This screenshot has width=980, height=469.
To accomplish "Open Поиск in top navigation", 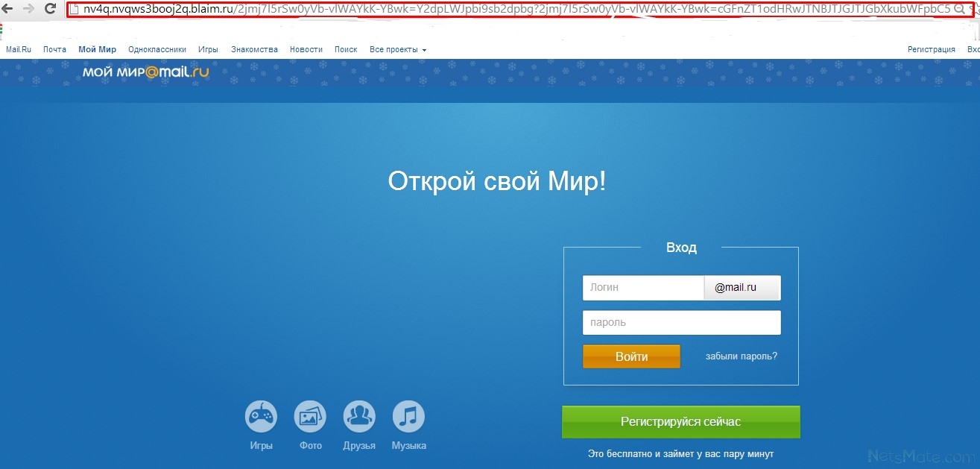I will pyautogui.click(x=346, y=49).
